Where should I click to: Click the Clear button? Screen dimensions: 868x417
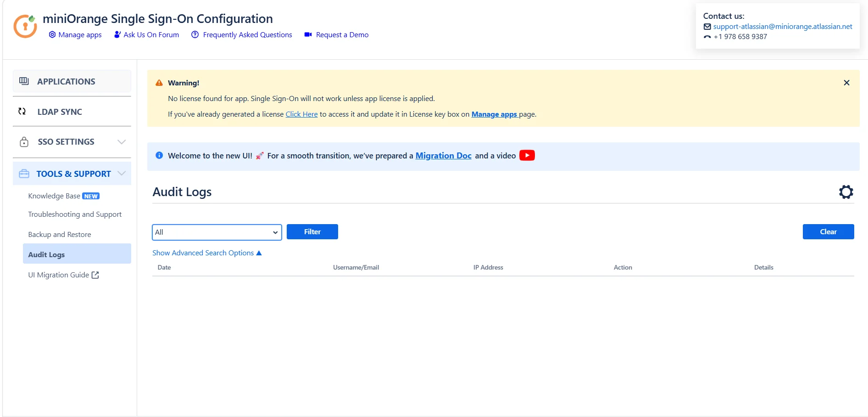(x=829, y=232)
